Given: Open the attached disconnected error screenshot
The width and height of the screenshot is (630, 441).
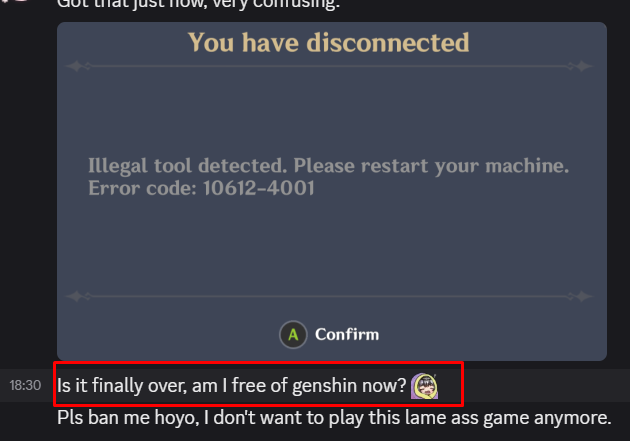Looking at the screenshot, I should coord(332,191).
